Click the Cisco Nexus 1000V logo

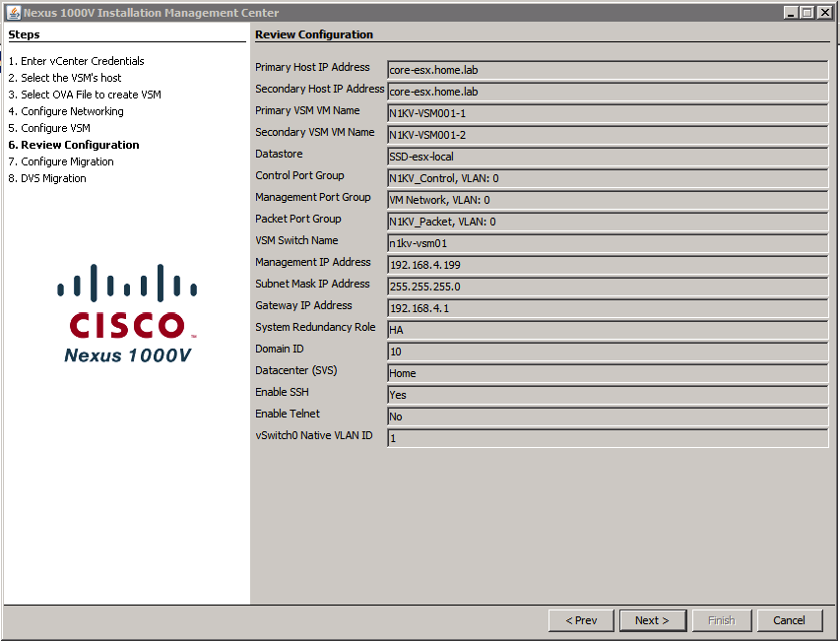tap(127, 314)
